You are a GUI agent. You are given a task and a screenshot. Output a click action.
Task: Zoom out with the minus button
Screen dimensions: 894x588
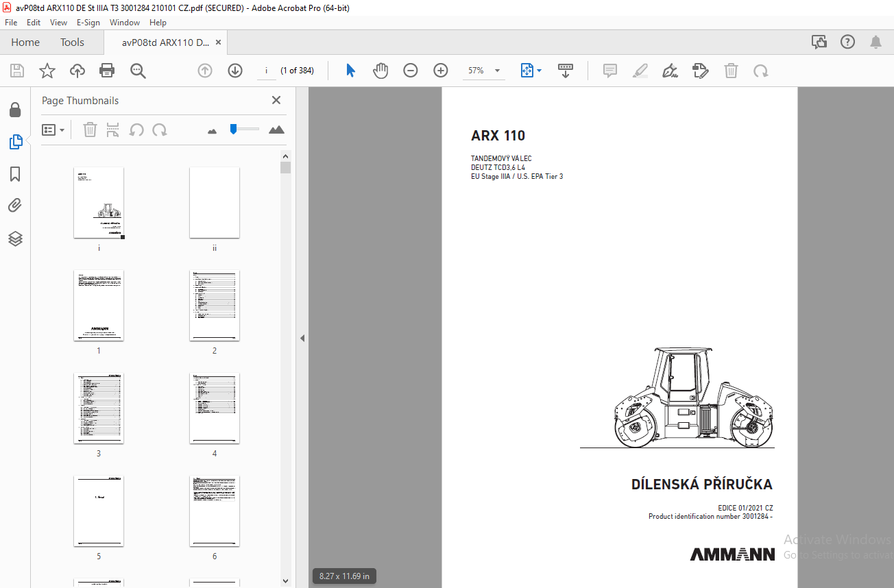pyautogui.click(x=411, y=71)
